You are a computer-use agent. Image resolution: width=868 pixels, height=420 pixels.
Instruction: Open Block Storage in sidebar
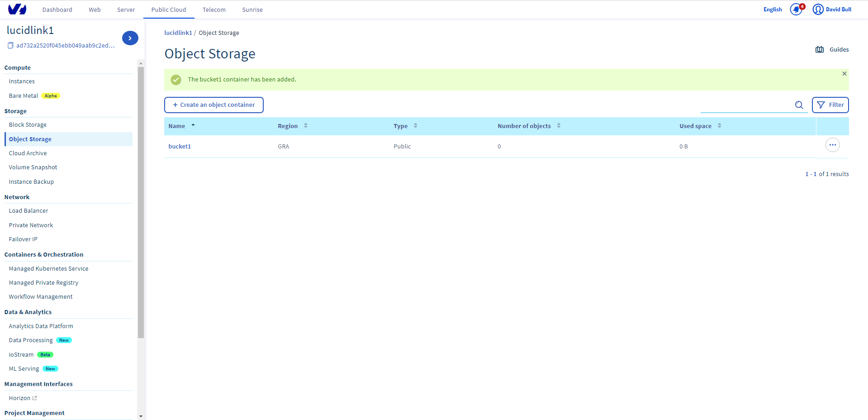(28, 125)
